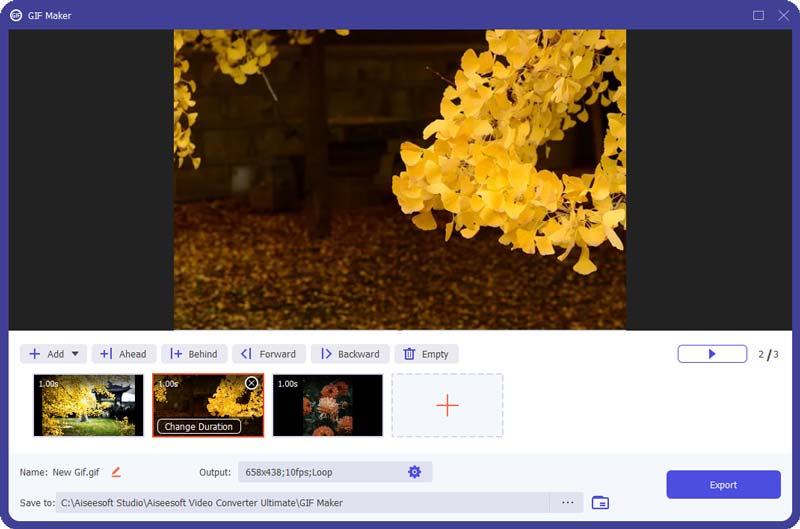The image size is (800, 529).
Task: Play the GIF preview
Action: pyautogui.click(x=712, y=354)
